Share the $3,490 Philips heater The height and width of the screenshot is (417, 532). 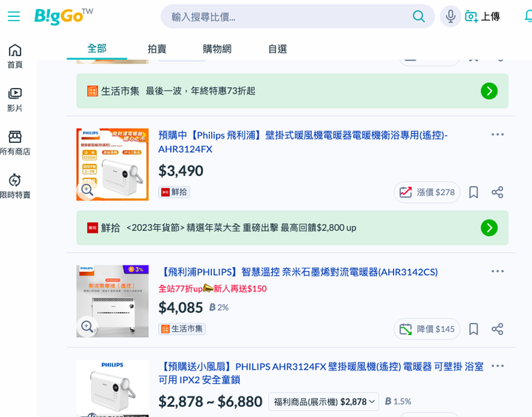(x=497, y=192)
